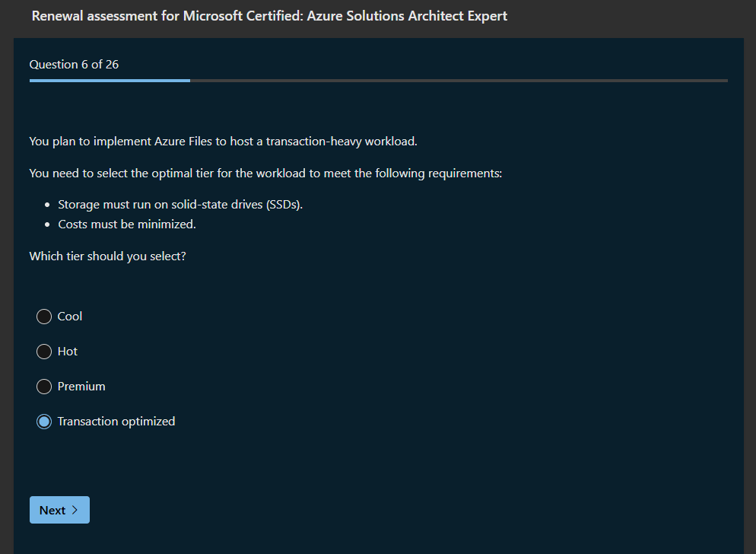Screen dimensions: 756x554
Task: Click the gray unfilled part of progress bar
Action: pyautogui.click(x=456, y=80)
